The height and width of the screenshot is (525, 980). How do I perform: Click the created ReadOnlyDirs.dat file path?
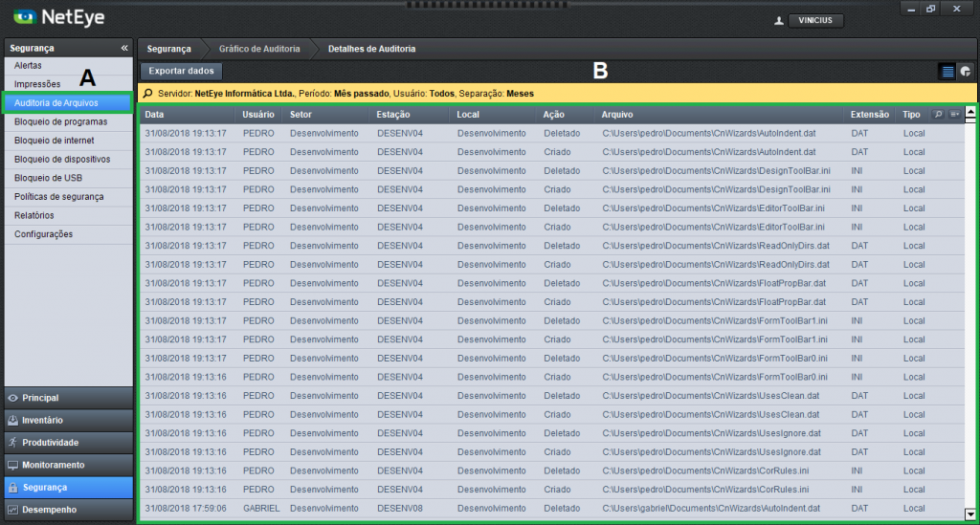716,264
